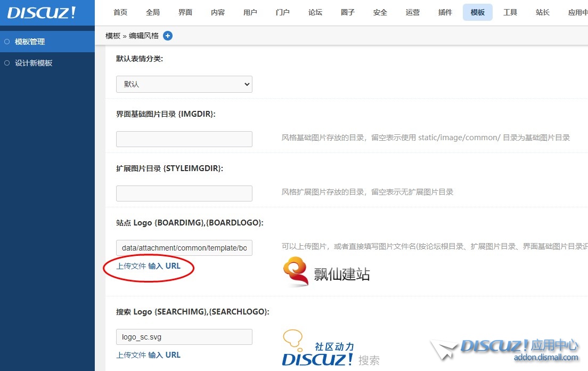
Task: Open 模板管理 from the left sidebar
Action: (x=29, y=41)
